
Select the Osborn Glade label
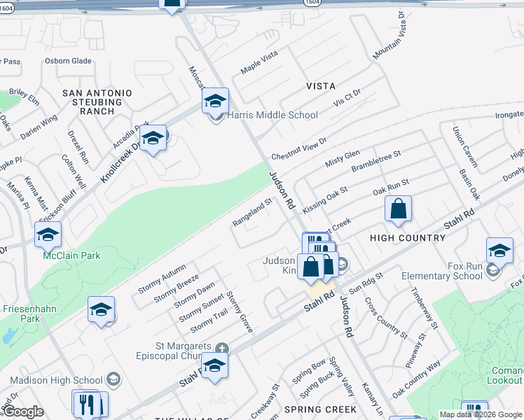coord(68,61)
